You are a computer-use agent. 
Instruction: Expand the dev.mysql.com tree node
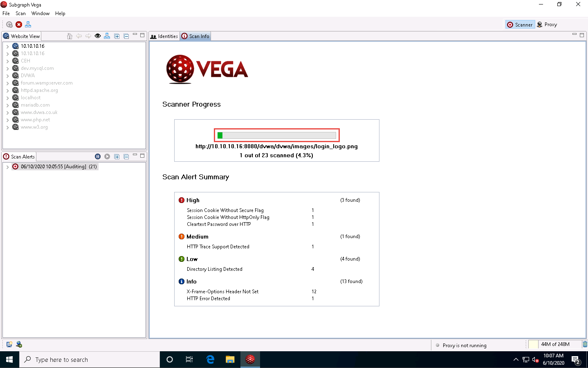pos(7,68)
